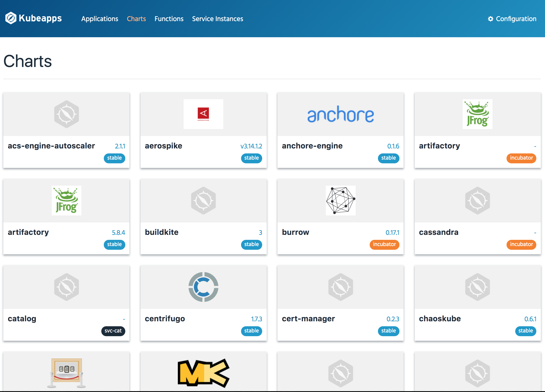Go to Service Instances tab
The height and width of the screenshot is (392, 545).
point(218,19)
